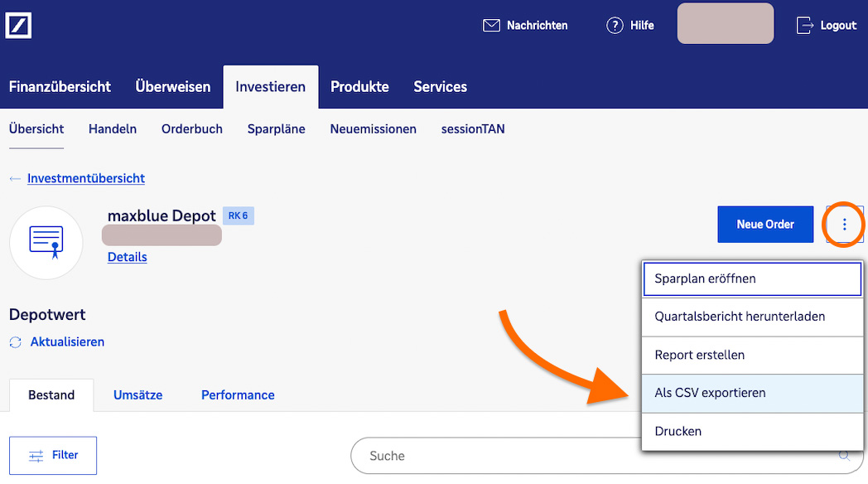Select the Investieren main tab
The height and width of the screenshot is (484, 868).
point(271,87)
